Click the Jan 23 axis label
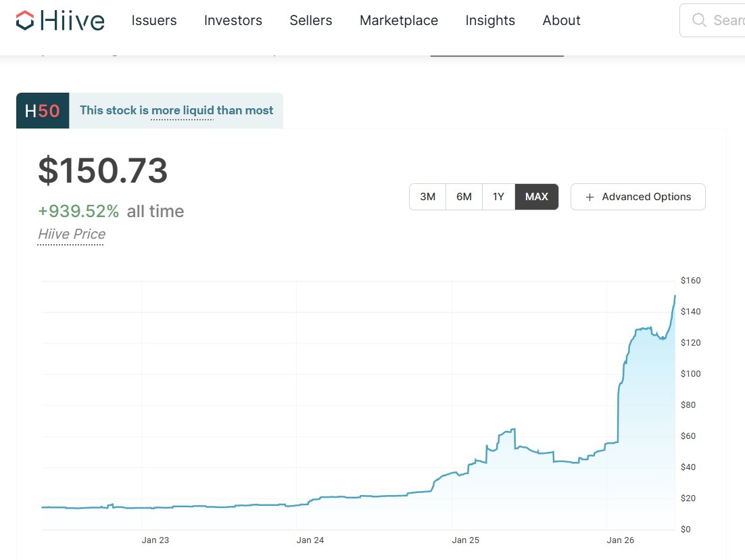This screenshot has width=745, height=560. point(155,540)
